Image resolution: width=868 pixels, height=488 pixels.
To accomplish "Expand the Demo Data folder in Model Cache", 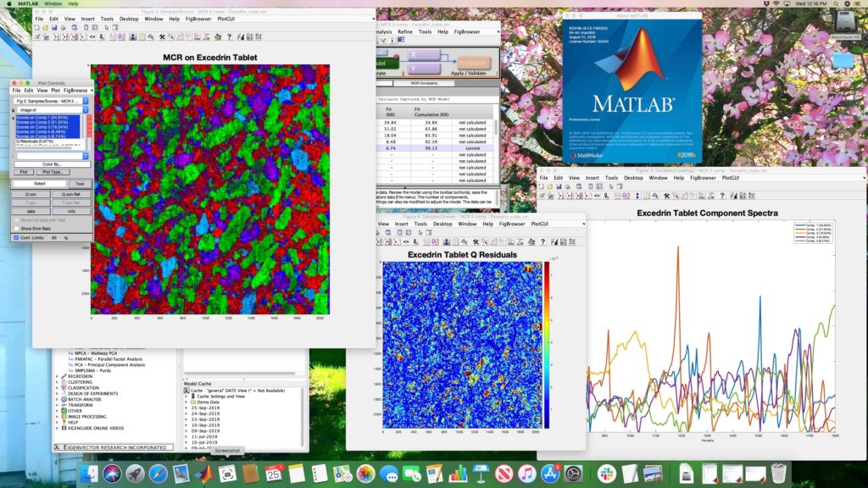I will click(x=186, y=402).
